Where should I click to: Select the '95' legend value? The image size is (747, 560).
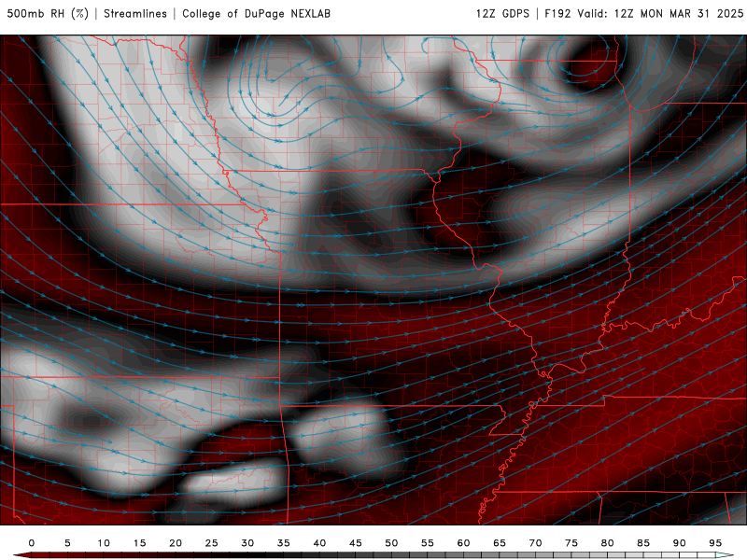[715, 543]
